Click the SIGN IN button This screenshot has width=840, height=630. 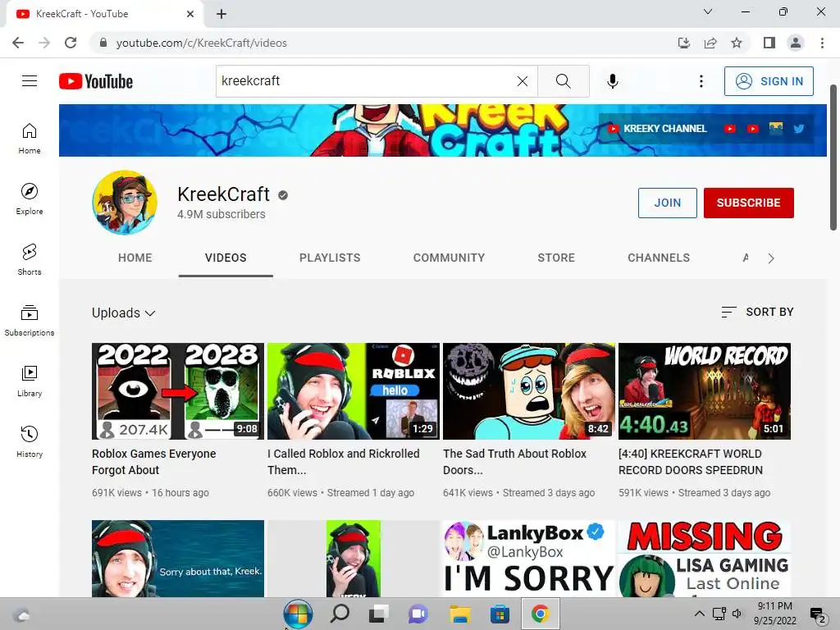coord(769,81)
